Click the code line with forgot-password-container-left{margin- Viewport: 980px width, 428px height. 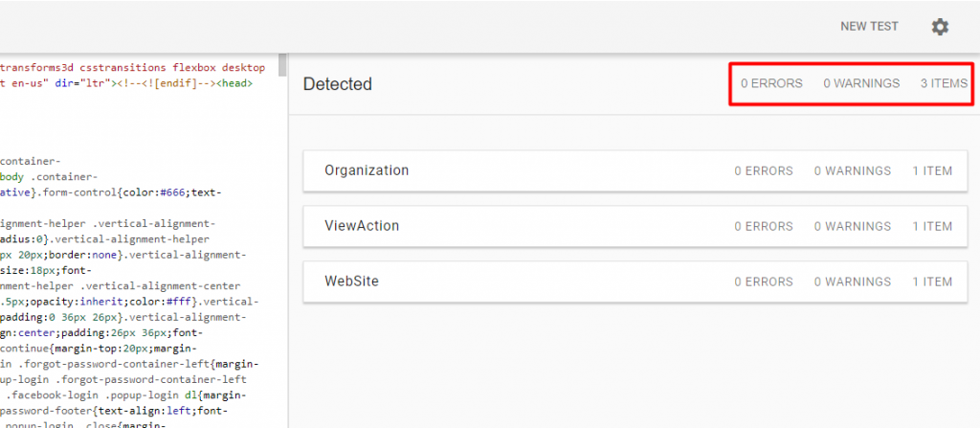129,364
